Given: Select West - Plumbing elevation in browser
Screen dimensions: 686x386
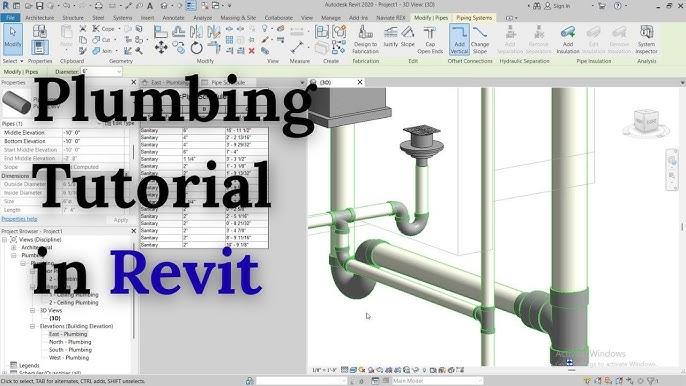Looking at the screenshot, I should tap(69, 358).
